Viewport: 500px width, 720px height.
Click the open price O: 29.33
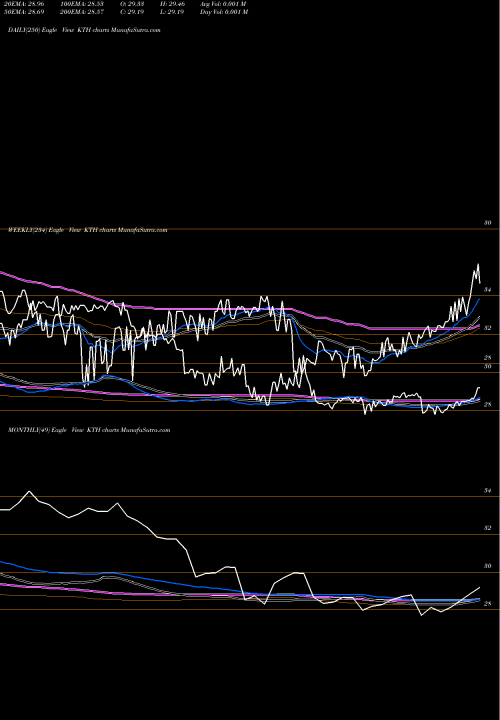(x=132, y=4)
